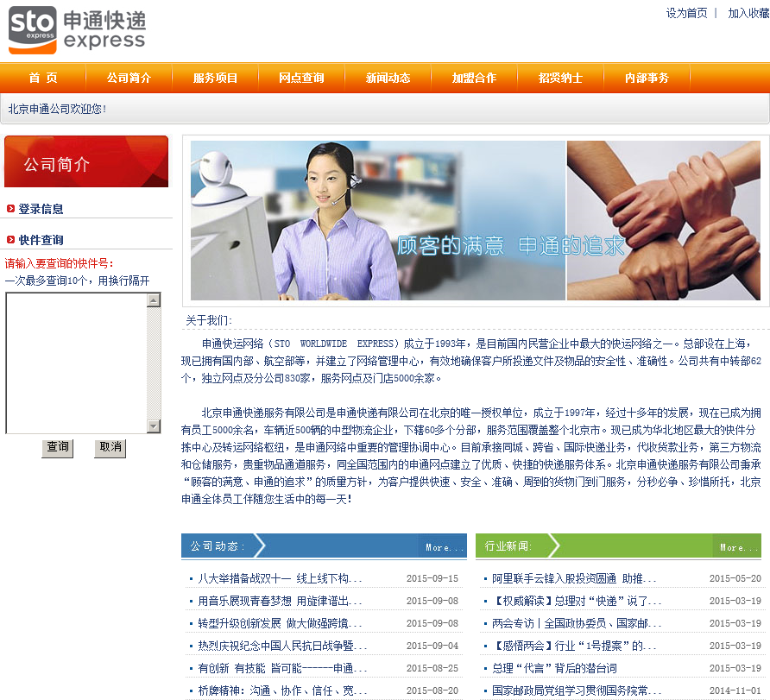This screenshot has height=700, width=770.
Task: Click More in the 行业新闻 header
Action: (x=739, y=547)
